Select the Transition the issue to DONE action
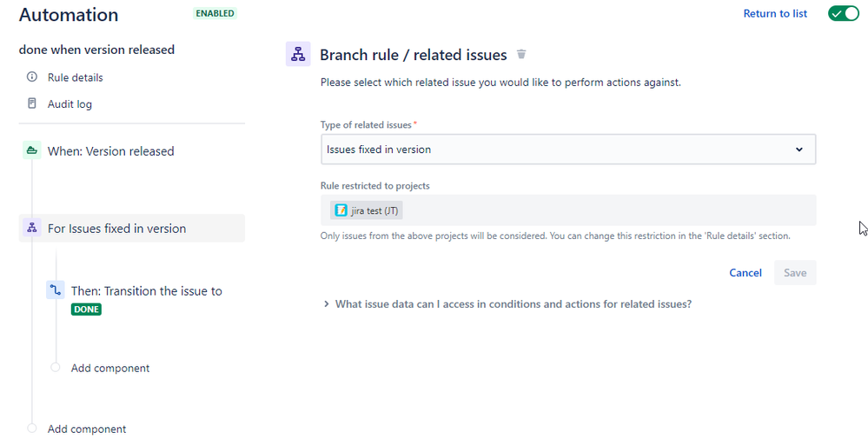This screenshot has width=868, height=446. (x=146, y=291)
